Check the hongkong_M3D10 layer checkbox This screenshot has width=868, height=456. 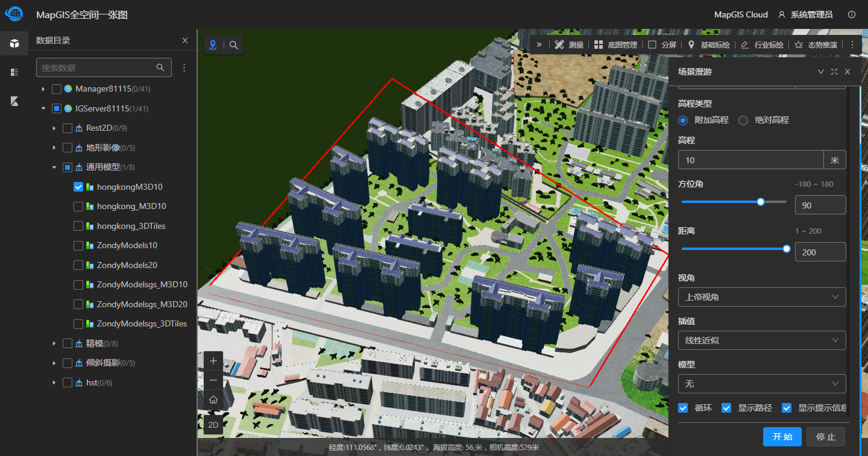point(78,207)
